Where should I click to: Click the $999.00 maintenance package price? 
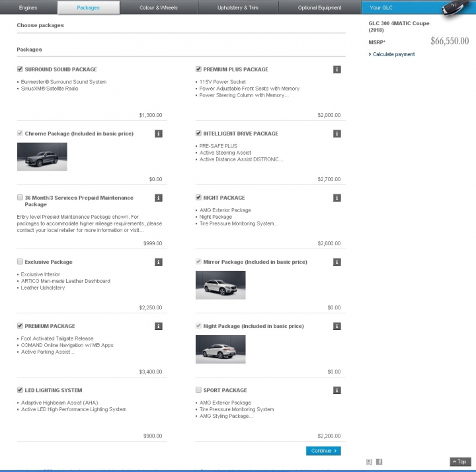click(x=153, y=243)
